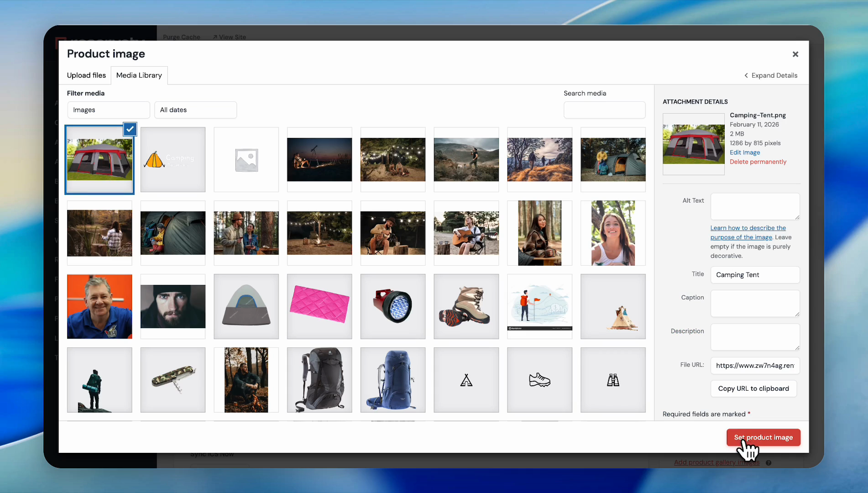Click the Search media input field
The width and height of the screenshot is (868, 493).
[x=604, y=110]
